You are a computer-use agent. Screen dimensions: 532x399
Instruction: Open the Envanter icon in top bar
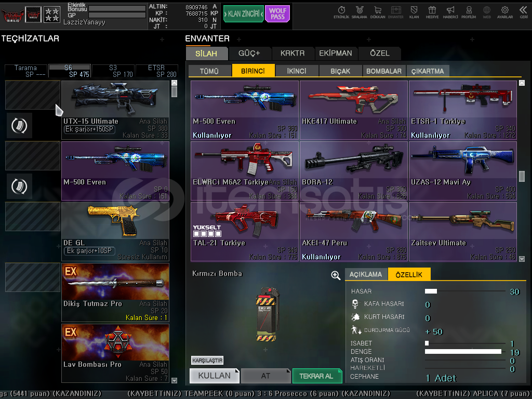(x=395, y=12)
